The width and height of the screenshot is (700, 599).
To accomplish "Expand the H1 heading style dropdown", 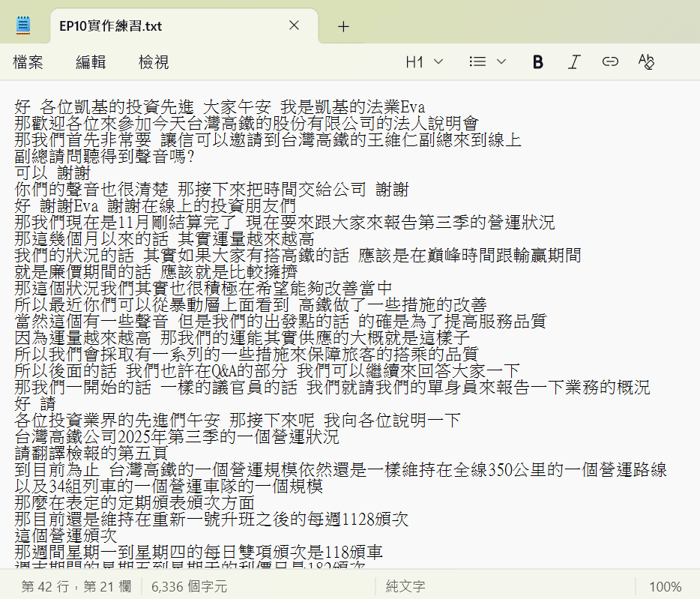I will pos(424,62).
